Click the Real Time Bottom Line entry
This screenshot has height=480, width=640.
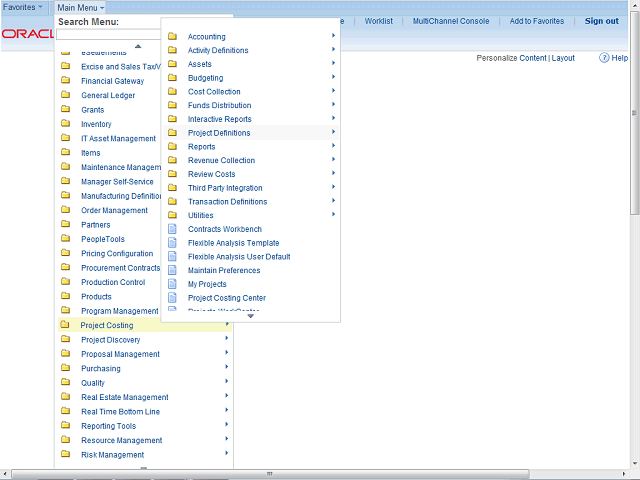coord(120,412)
